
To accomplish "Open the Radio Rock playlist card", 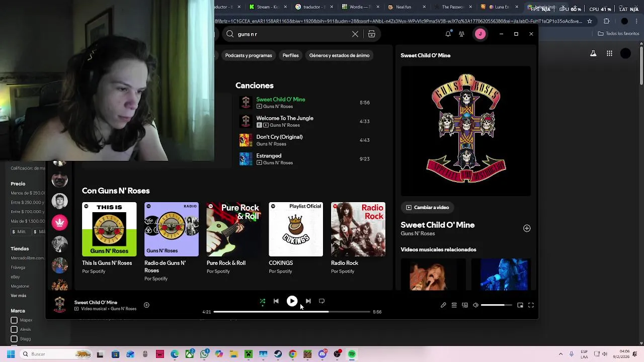I will (x=358, y=238).
